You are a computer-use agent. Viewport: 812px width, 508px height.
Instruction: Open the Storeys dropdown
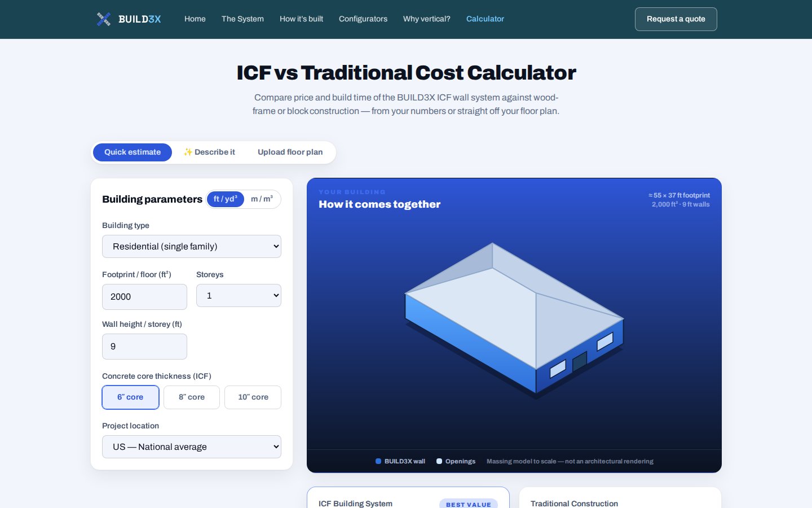tap(239, 296)
